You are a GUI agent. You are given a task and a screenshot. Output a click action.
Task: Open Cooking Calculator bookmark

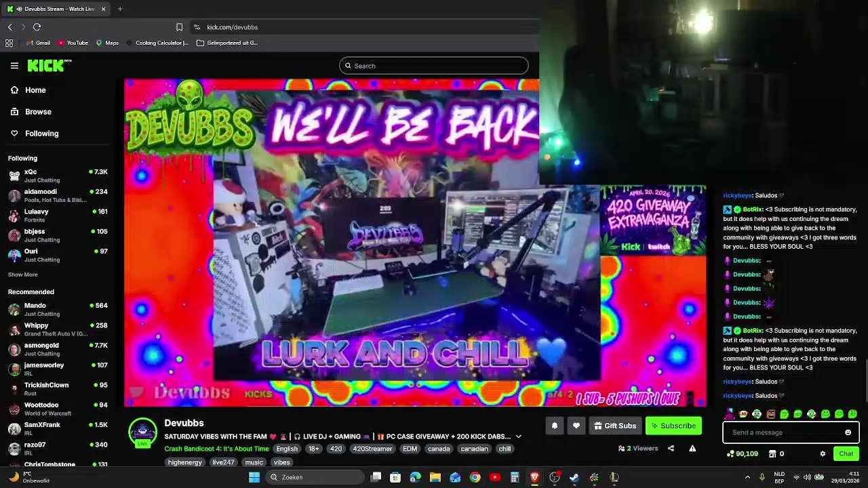[157, 43]
